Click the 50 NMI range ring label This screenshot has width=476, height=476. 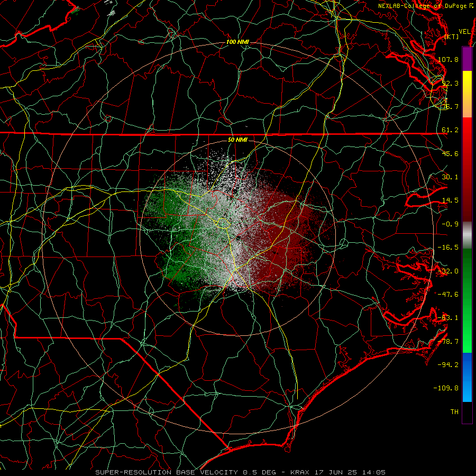point(237,140)
